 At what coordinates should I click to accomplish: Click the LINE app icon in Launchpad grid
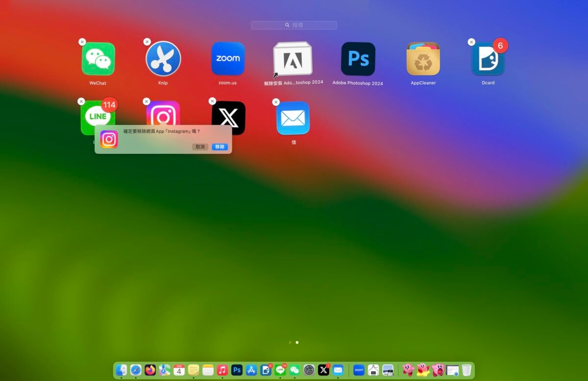(98, 118)
